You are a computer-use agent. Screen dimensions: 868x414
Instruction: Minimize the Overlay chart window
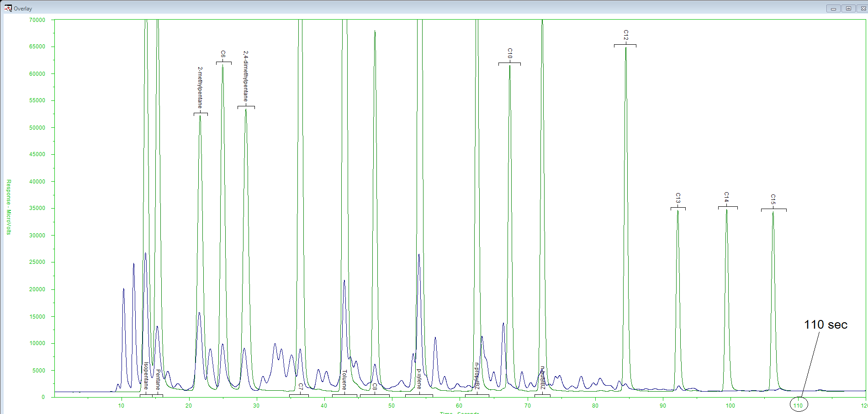[x=833, y=9]
